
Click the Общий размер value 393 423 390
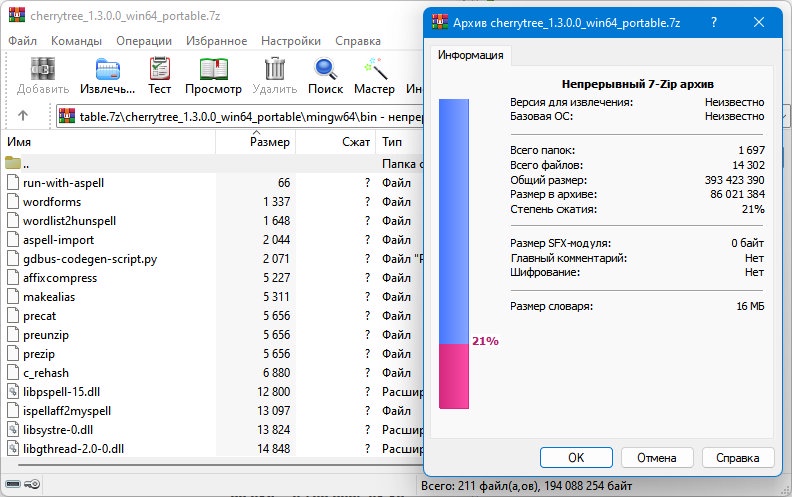(734, 180)
